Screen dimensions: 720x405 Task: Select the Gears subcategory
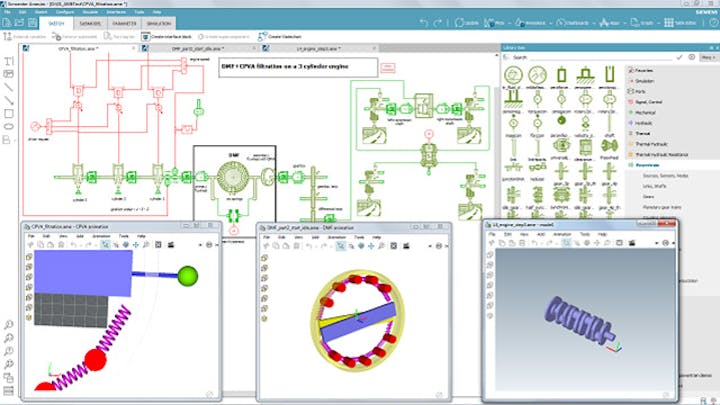tap(649, 197)
